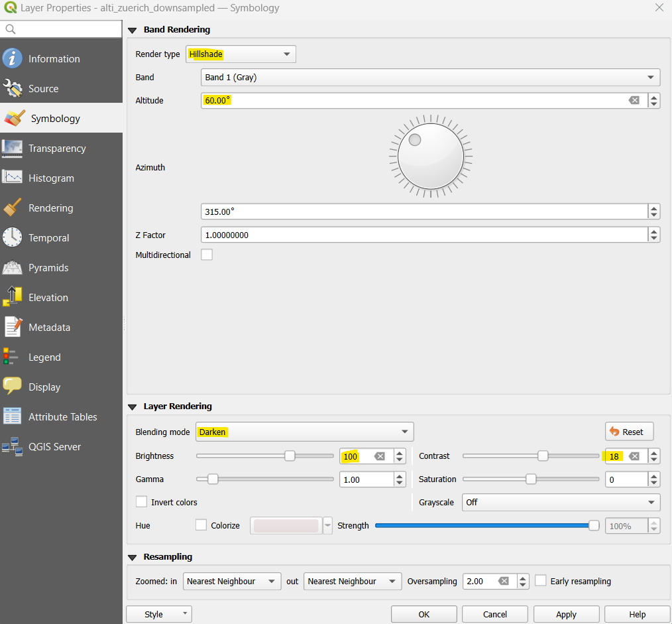Viewport: 672px width, 624px height.
Task: Click the QGIS Server icon
Action: (x=13, y=446)
